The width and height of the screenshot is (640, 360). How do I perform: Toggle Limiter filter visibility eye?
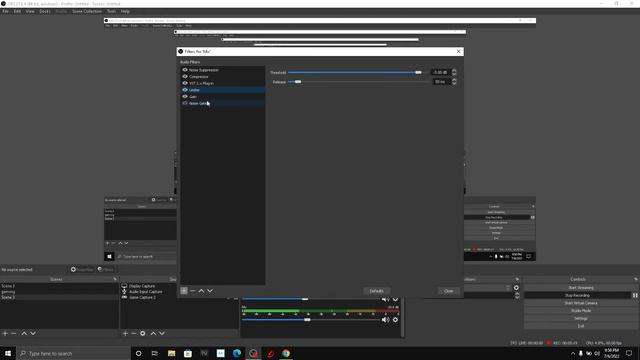click(x=185, y=89)
